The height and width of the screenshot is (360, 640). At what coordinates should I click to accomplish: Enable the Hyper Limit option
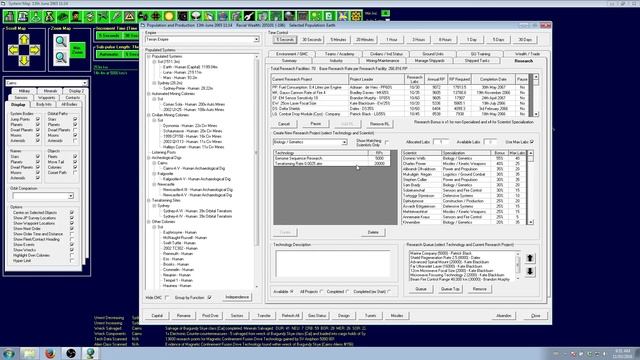tap(72, 260)
